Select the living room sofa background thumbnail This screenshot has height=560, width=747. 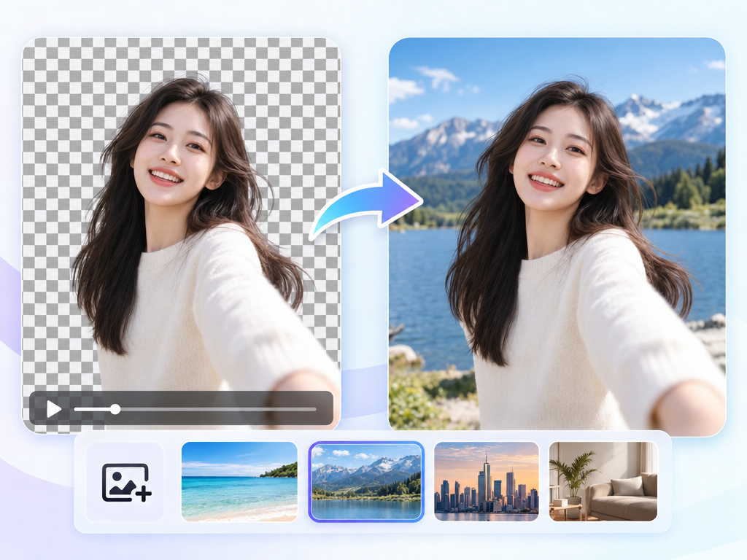(603, 481)
